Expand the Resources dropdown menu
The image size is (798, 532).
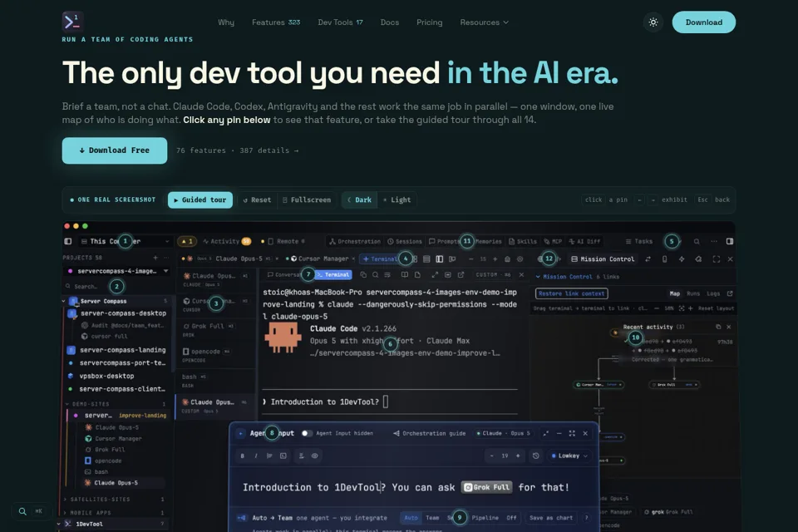click(484, 22)
